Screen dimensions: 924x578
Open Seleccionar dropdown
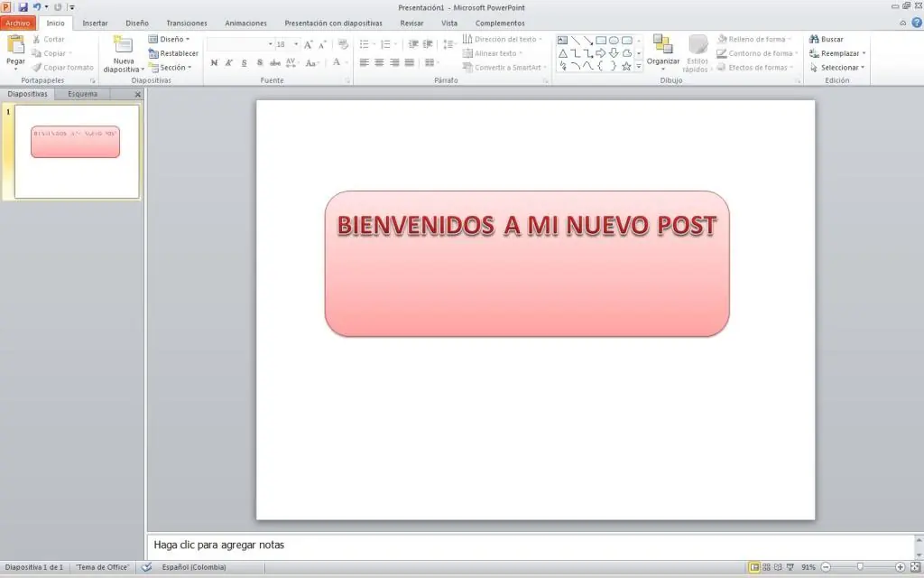click(x=837, y=67)
